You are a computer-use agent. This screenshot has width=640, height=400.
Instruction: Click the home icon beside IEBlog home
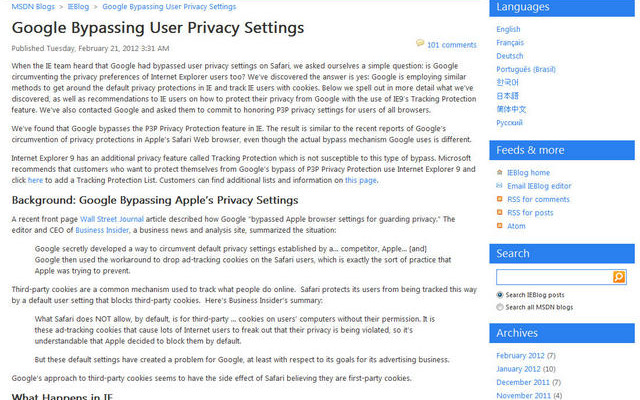coord(499,173)
